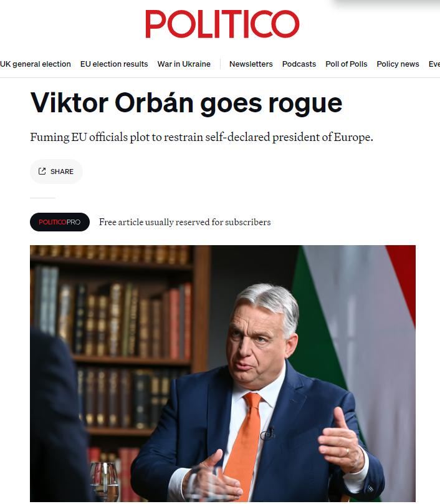The image size is (440, 504).
Task: Open EU election results in the navigation
Action: [x=114, y=64]
